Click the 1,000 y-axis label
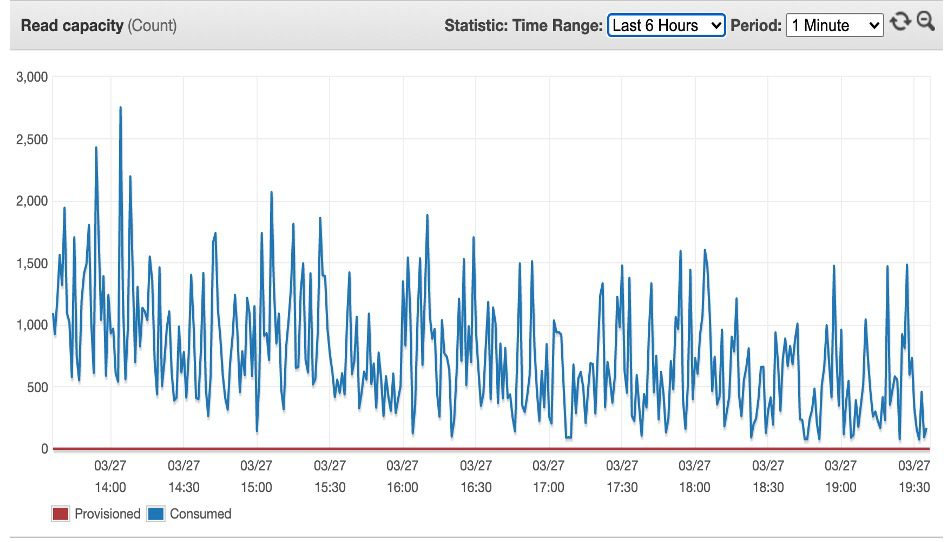The width and height of the screenshot is (944, 542). (32, 325)
